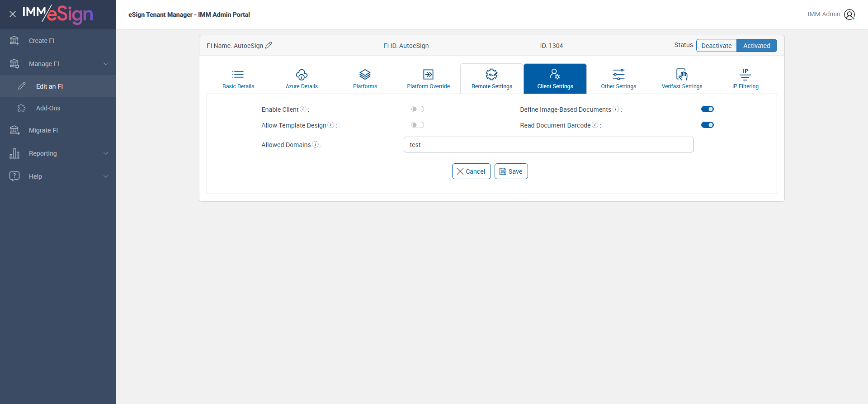
Task: Click the eSign Tenant Manager page title
Action: click(189, 14)
